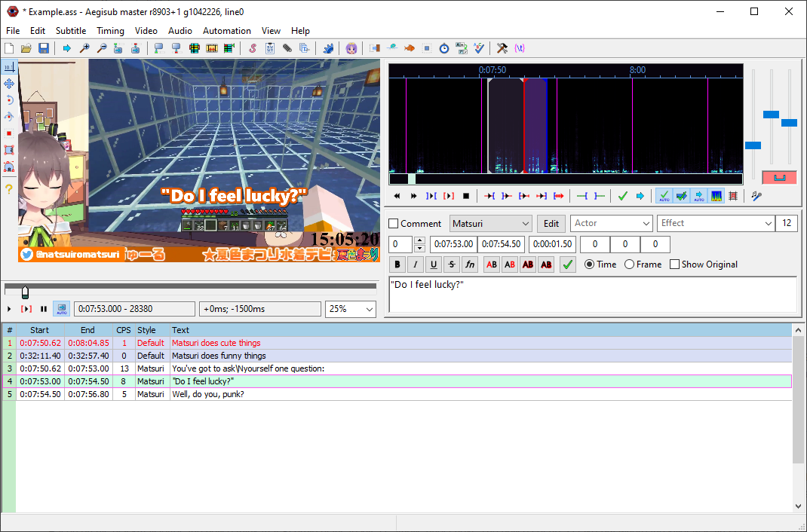Image resolution: width=807 pixels, height=532 pixels.
Task: Zoom video out with magnifier minus icon
Action: click(x=102, y=48)
